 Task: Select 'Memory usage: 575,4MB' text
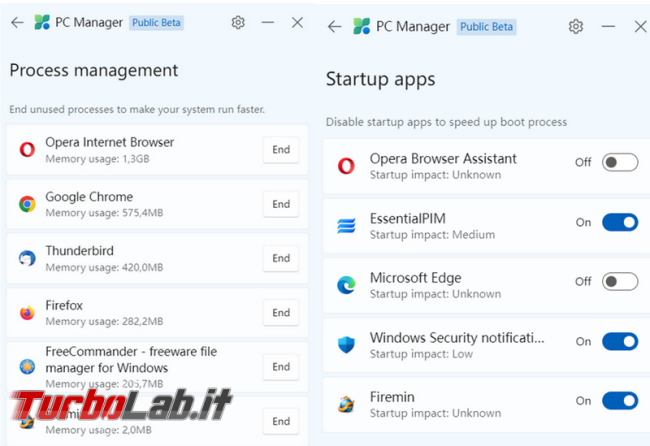click(104, 213)
